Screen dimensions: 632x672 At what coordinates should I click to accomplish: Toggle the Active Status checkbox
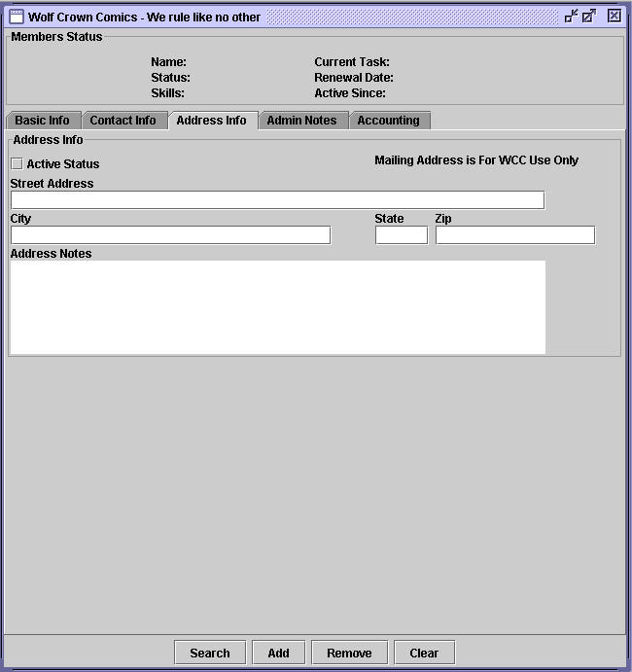click(x=17, y=163)
